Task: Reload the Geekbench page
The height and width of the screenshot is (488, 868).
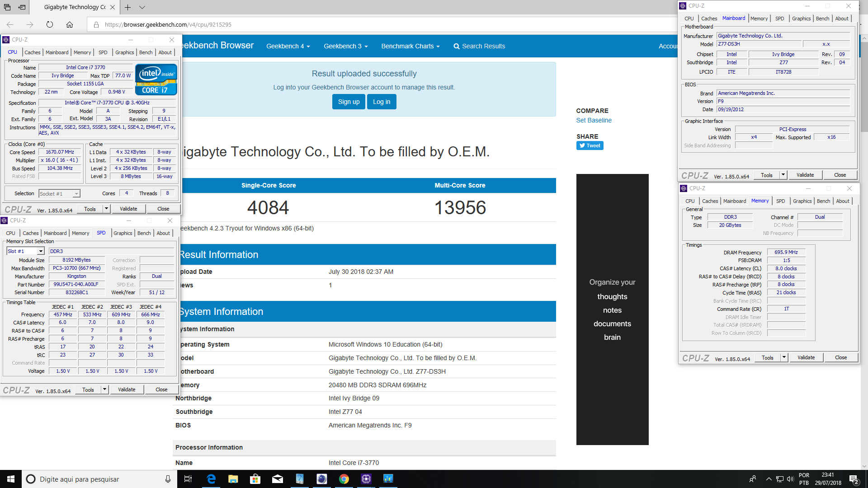Action: click(50, 24)
